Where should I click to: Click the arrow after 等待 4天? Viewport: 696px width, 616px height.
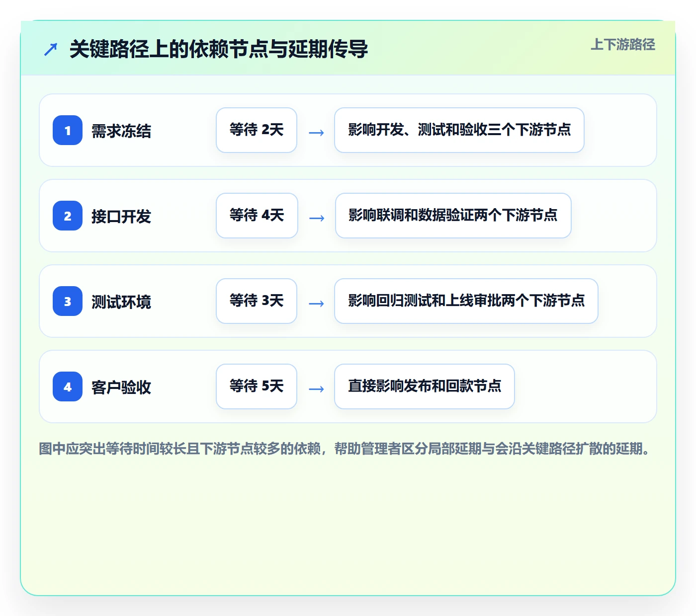point(317,218)
